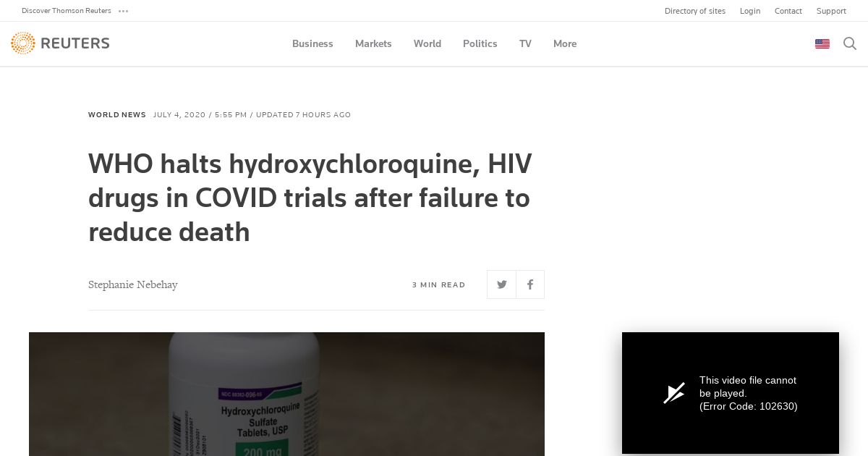Expand Thomson Reuters three-dot menu
868x456 pixels.
[x=123, y=11]
